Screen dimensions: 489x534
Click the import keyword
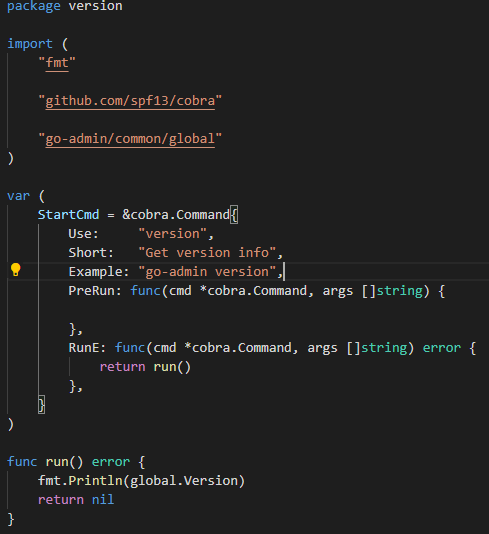(30, 44)
